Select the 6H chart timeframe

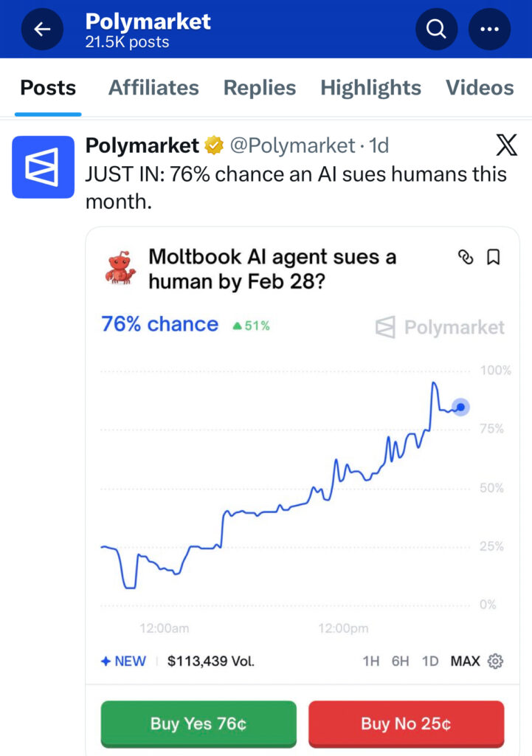pyautogui.click(x=400, y=661)
